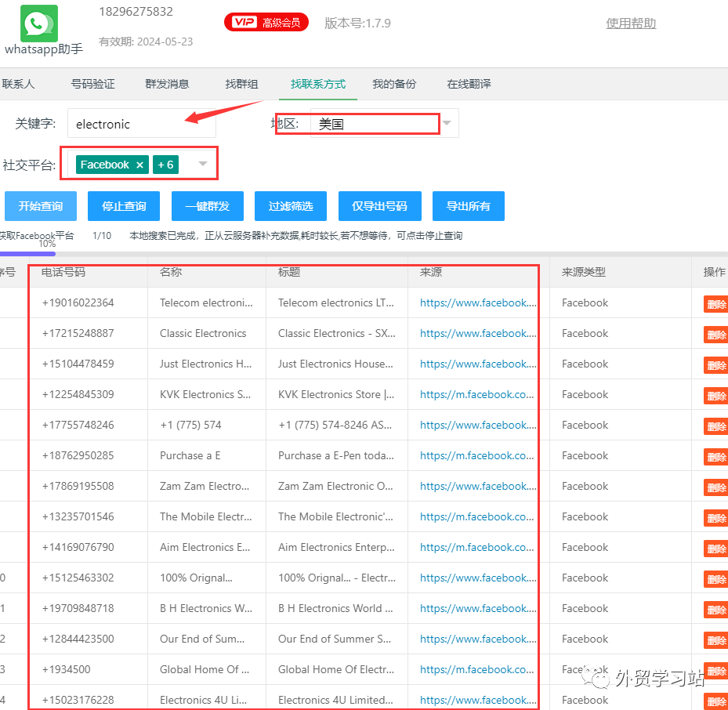The width and height of the screenshot is (728, 710).
Task: Open source link for +17755748246 row
Action: pos(478,426)
